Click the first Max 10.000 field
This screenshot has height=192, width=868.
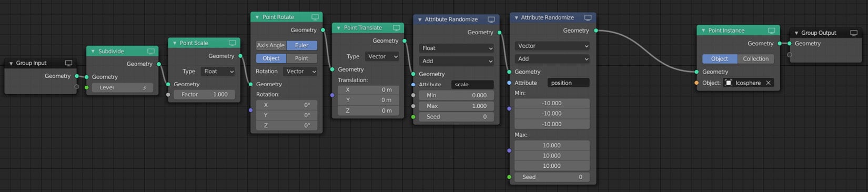pos(552,146)
